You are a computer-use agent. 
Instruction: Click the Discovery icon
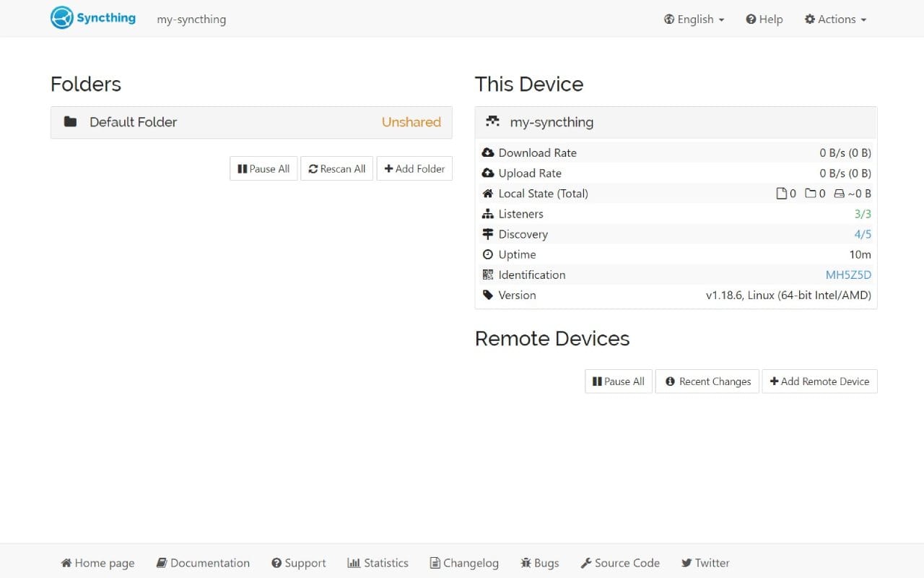pyautogui.click(x=488, y=233)
